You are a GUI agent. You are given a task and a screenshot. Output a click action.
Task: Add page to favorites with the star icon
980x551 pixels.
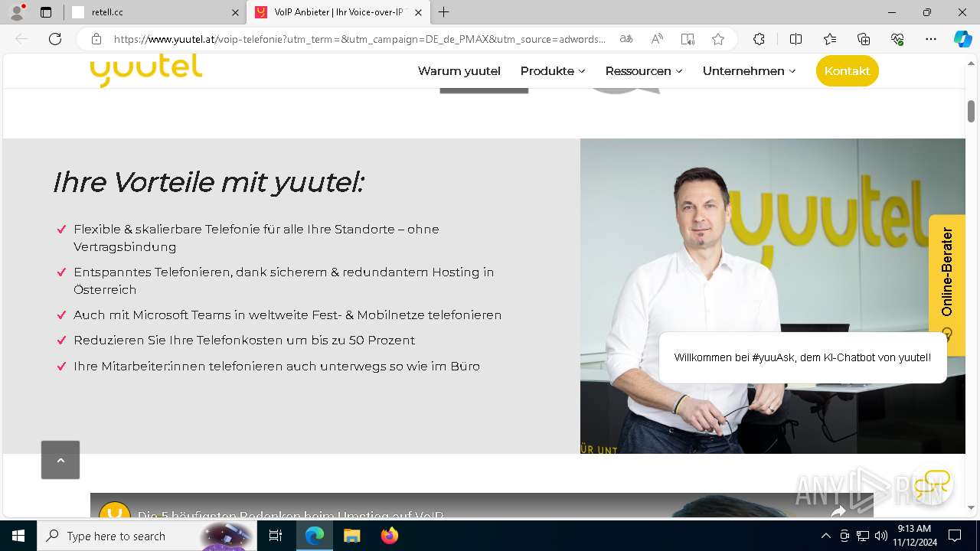click(718, 39)
